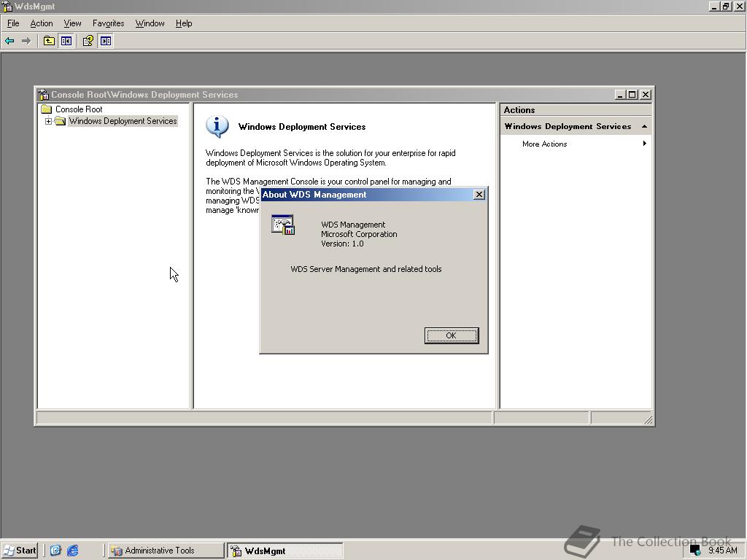
Task: Collapse Windows Deployment Services actions section
Action: point(644,126)
